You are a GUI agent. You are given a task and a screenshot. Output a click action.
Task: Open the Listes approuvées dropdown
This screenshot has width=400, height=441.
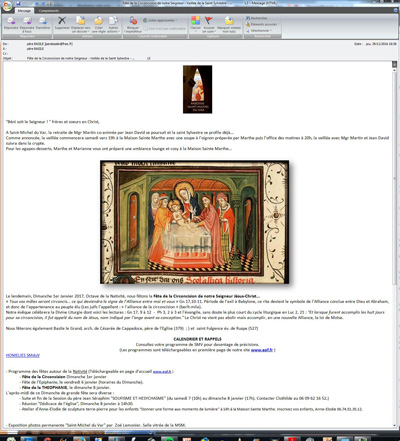tap(160, 20)
